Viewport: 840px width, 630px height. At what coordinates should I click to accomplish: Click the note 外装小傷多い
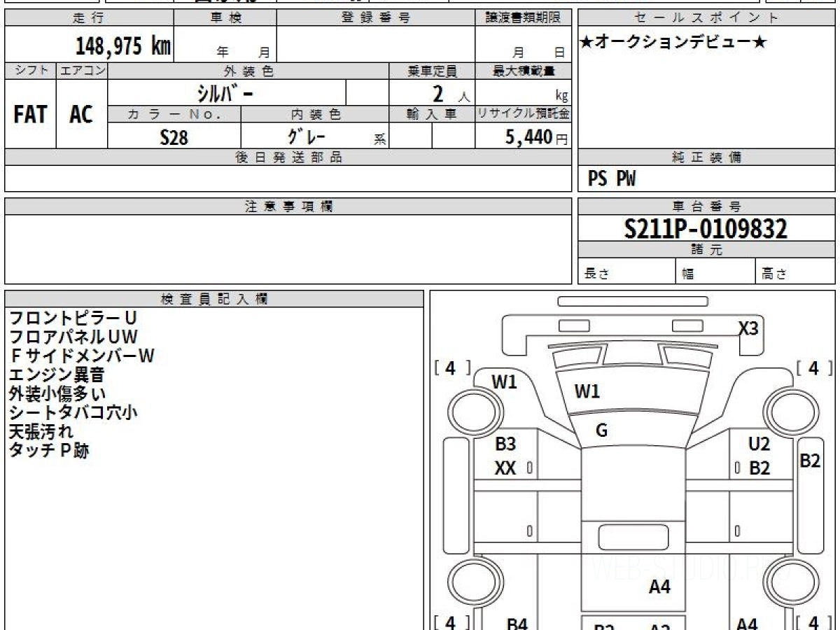[x=57, y=394]
